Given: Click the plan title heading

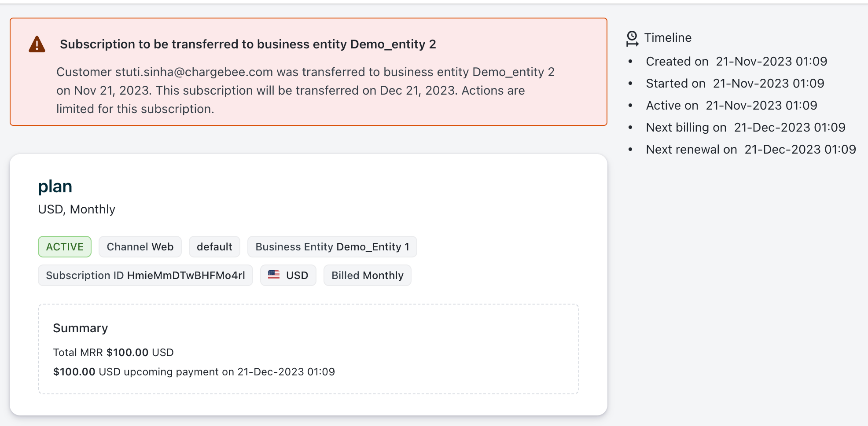Looking at the screenshot, I should pyautogui.click(x=55, y=187).
